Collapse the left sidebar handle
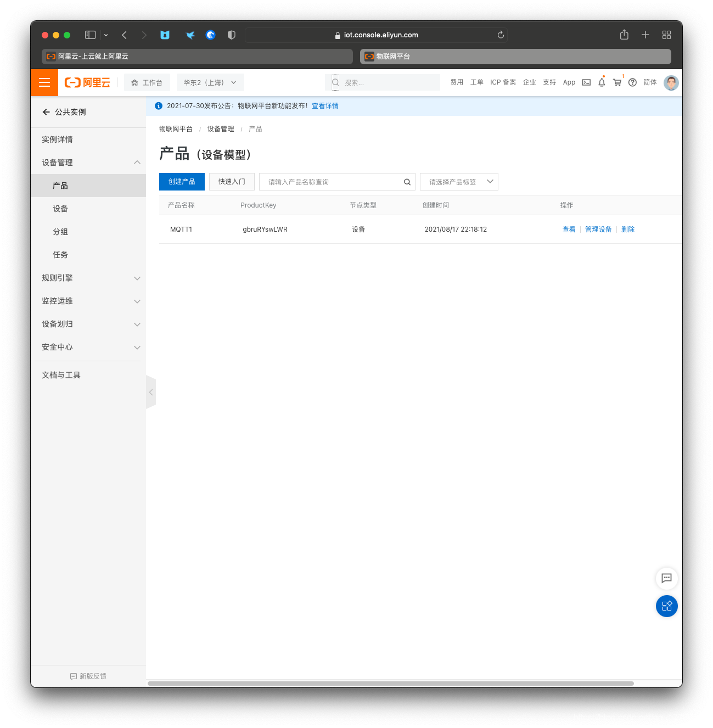Screen dimensions: 713x728 [x=151, y=392]
